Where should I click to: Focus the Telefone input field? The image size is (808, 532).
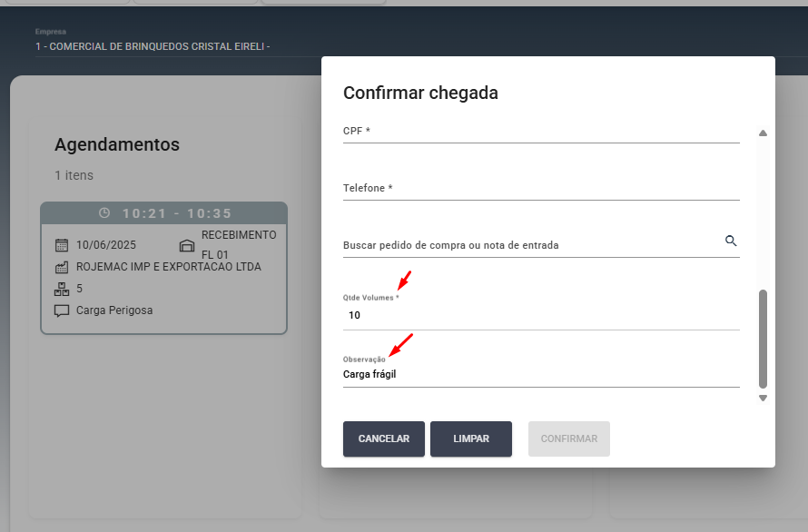tap(541, 188)
